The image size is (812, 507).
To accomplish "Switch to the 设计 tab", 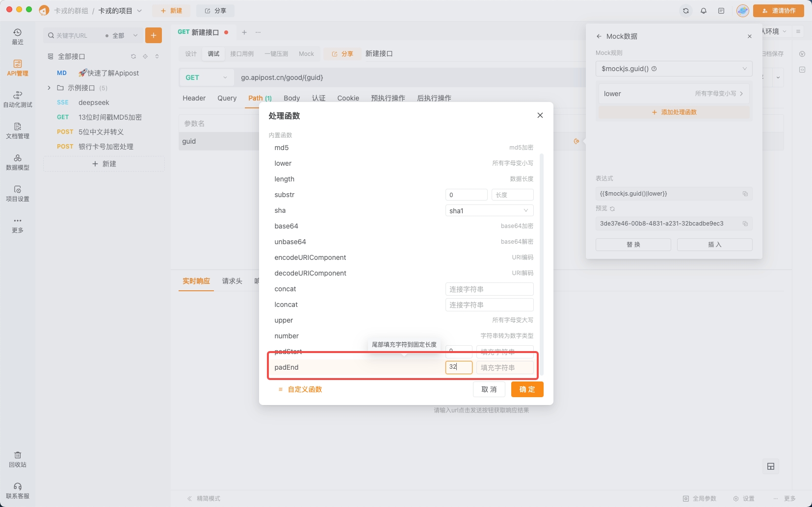I will (191, 54).
